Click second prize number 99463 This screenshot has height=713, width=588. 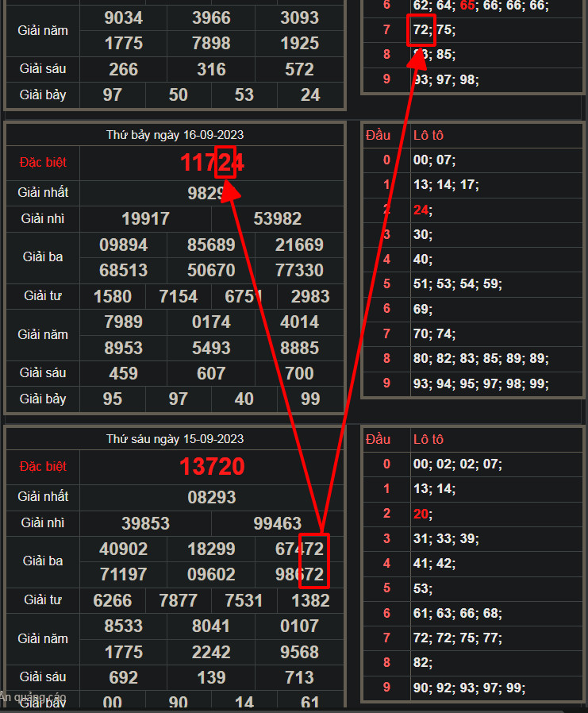click(278, 523)
